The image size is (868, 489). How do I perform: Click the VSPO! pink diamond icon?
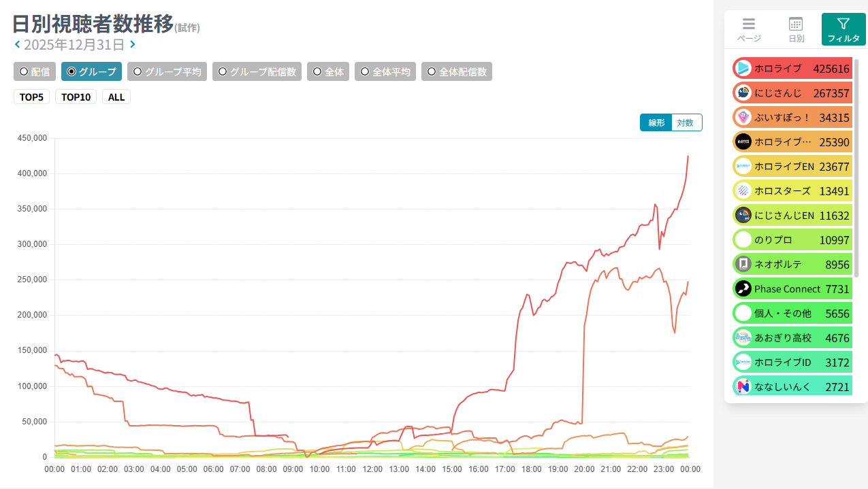coord(743,117)
